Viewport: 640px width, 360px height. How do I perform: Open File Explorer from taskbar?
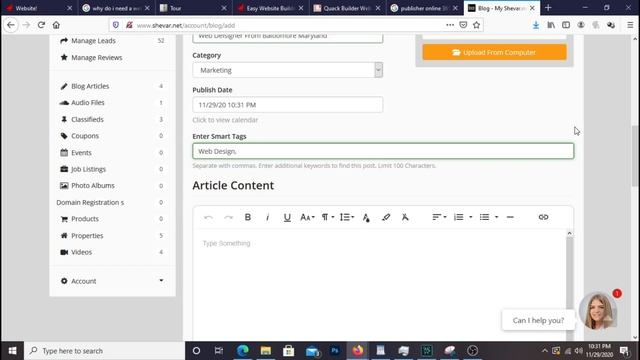point(266,351)
